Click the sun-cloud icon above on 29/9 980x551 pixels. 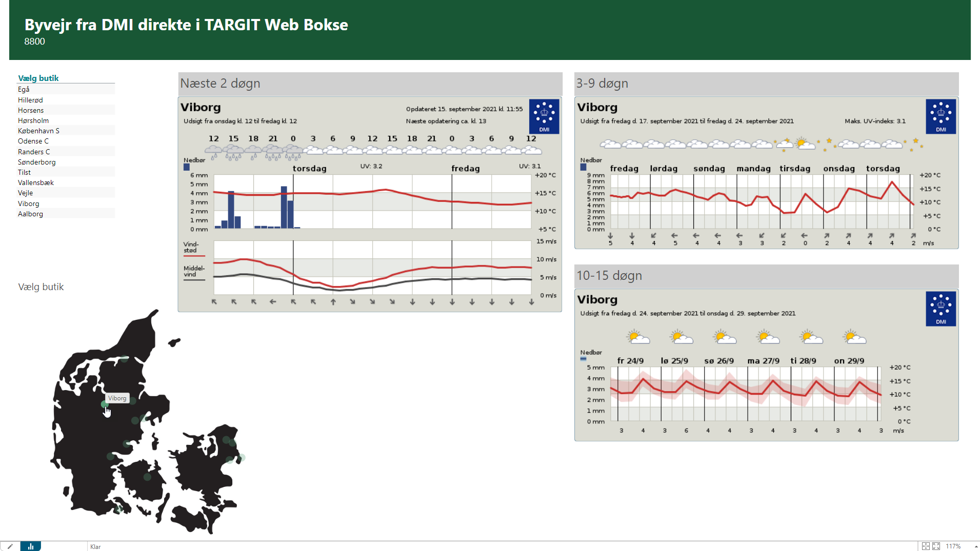point(855,337)
